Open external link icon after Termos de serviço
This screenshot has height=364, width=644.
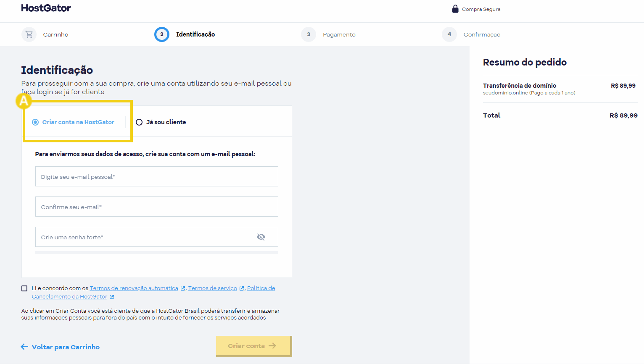pos(242,288)
